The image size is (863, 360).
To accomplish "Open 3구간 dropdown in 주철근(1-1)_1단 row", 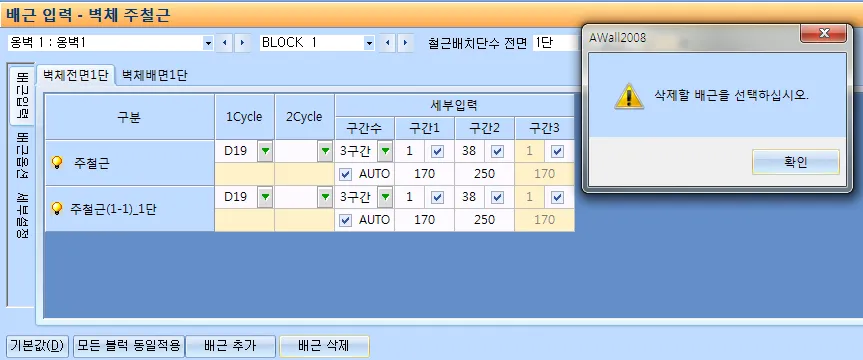I will pos(385,197).
